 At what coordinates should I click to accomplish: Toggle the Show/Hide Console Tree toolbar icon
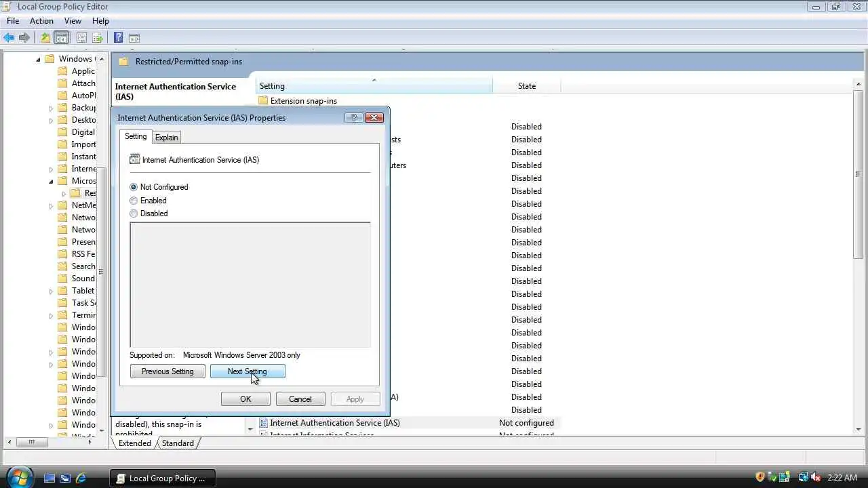click(62, 38)
